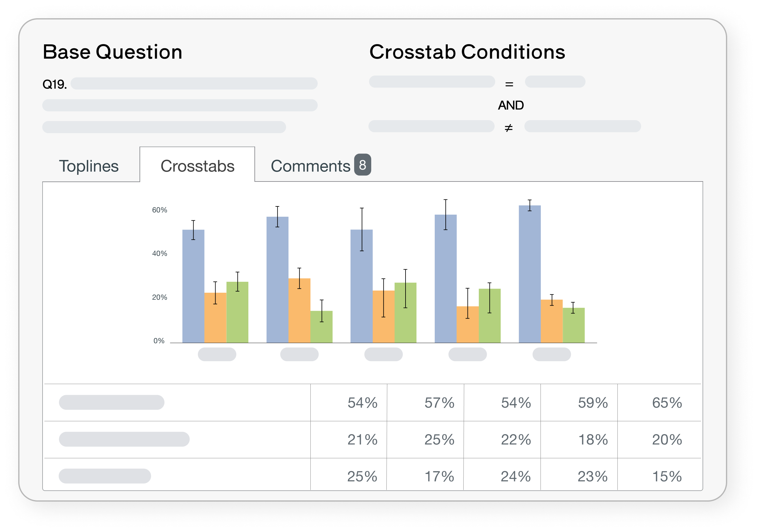Screen dimensions: 760x532
Task: Click the first group's green bar
Action: pos(237,312)
